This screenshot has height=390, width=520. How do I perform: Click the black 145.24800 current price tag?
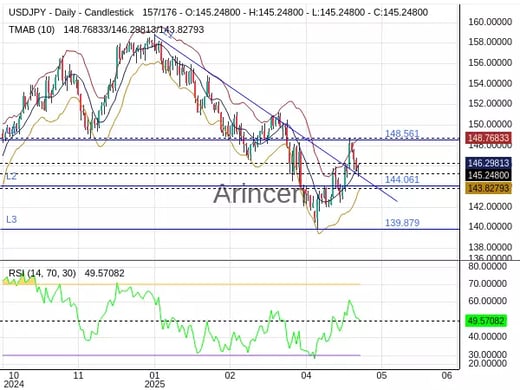pyautogui.click(x=488, y=175)
